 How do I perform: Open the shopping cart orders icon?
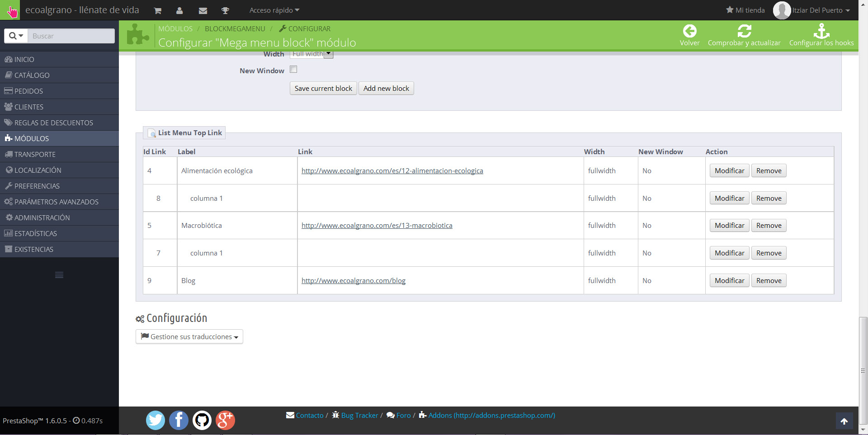[x=157, y=10]
